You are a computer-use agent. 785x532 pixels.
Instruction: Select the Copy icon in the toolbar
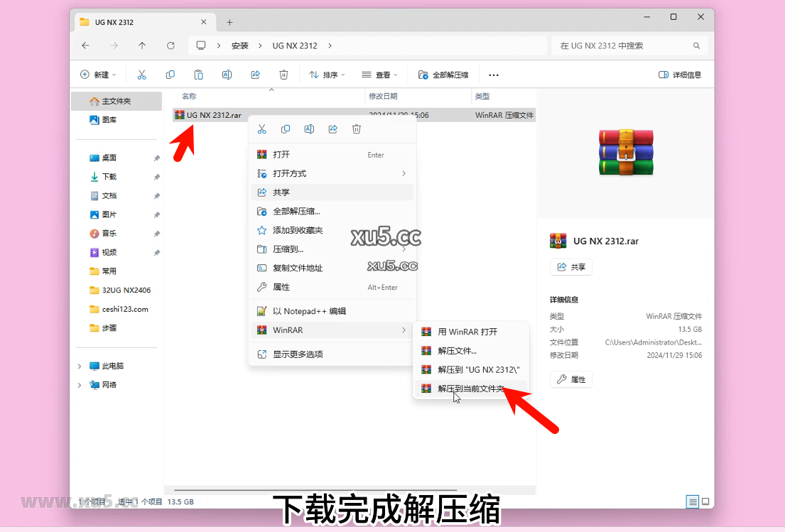(x=170, y=74)
